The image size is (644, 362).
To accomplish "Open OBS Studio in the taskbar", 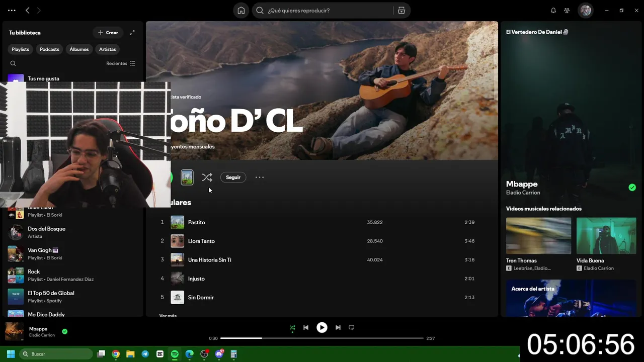I will [204, 354].
